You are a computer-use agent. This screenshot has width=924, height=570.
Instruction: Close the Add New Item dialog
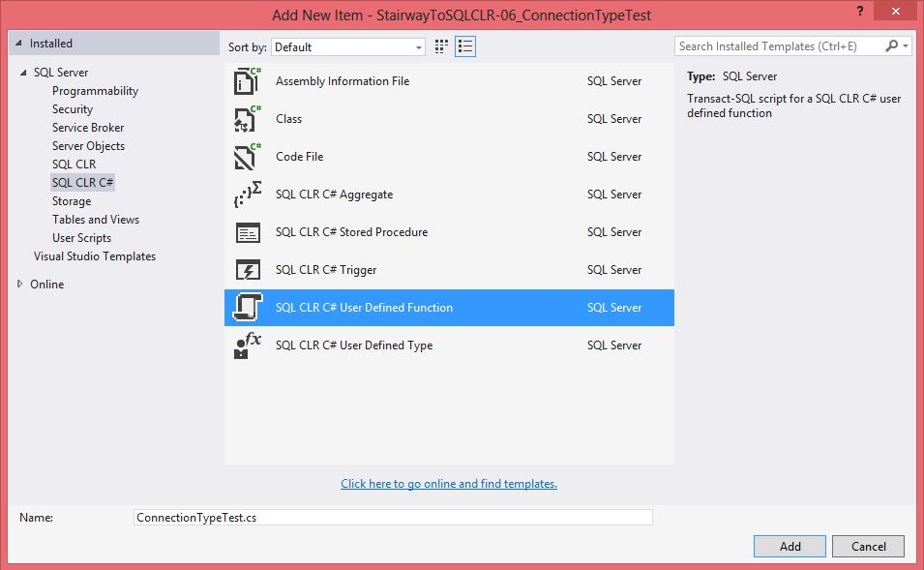(896, 11)
